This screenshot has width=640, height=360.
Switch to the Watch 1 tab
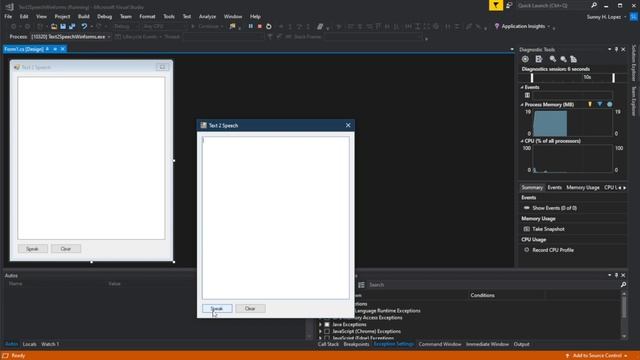click(50, 344)
